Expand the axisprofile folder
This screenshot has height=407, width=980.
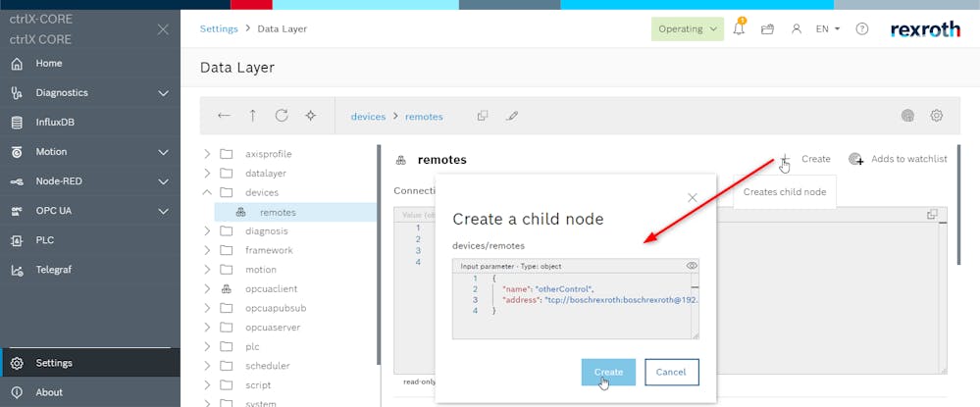pos(207,154)
